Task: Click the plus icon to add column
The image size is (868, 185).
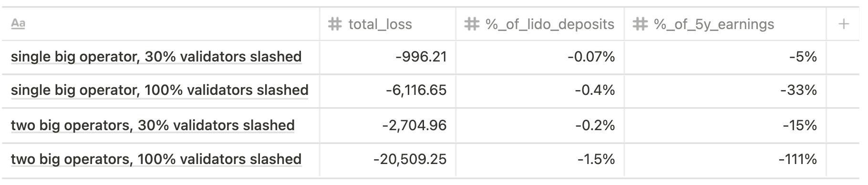Action: (844, 24)
